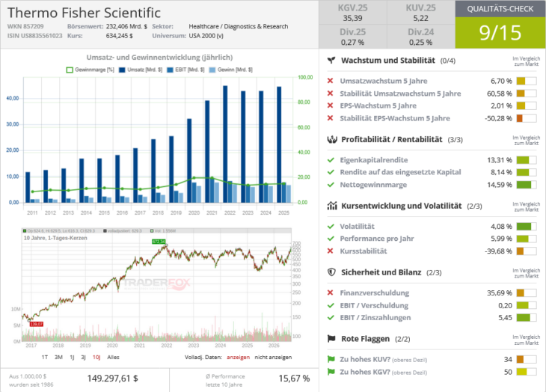Click the green check beside EBIT / Verschuldung

tap(331, 306)
